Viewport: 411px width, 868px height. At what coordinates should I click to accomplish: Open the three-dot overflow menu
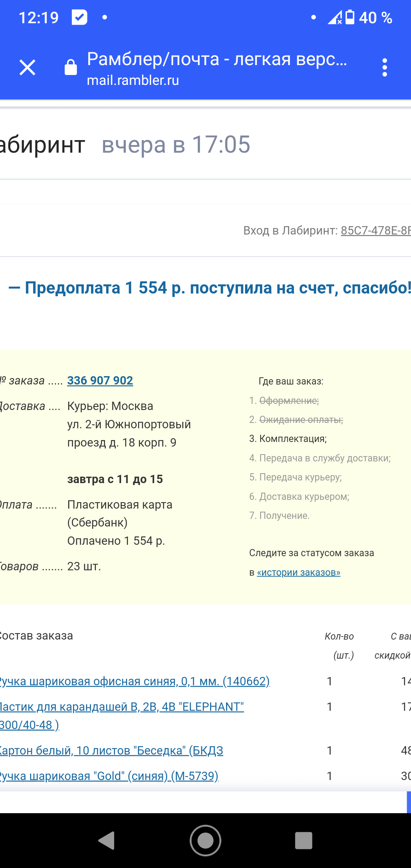tap(385, 68)
